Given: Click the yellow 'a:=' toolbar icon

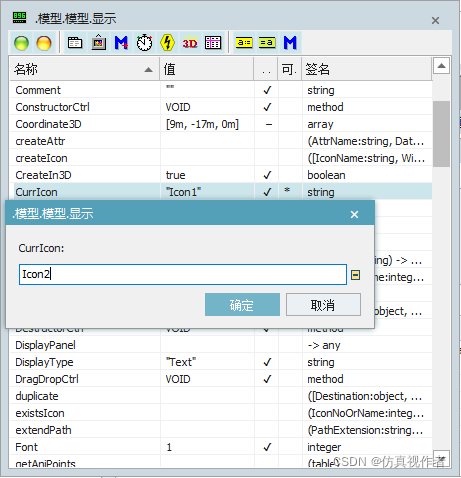Looking at the screenshot, I should click(x=244, y=43).
